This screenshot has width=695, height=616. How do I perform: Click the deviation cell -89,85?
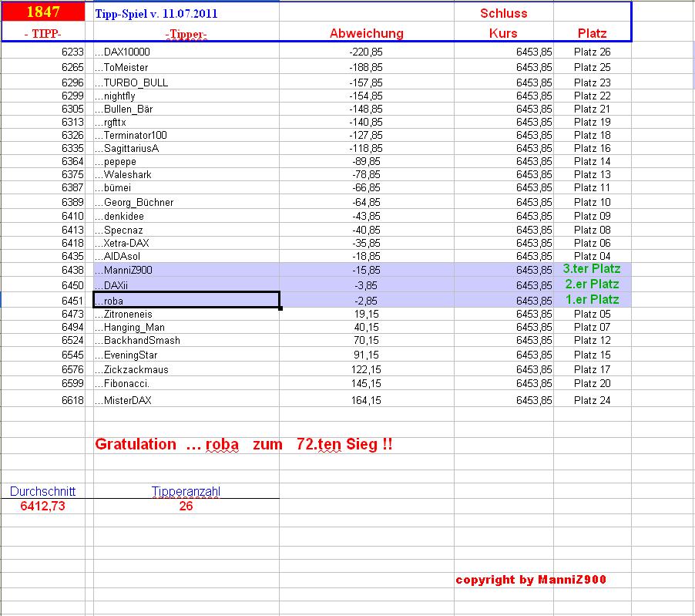pos(366,161)
